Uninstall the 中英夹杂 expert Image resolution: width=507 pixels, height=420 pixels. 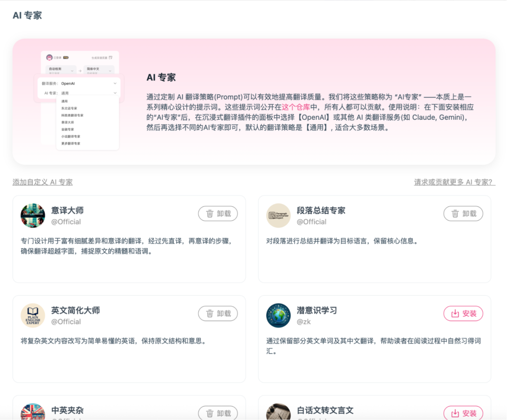click(x=218, y=412)
